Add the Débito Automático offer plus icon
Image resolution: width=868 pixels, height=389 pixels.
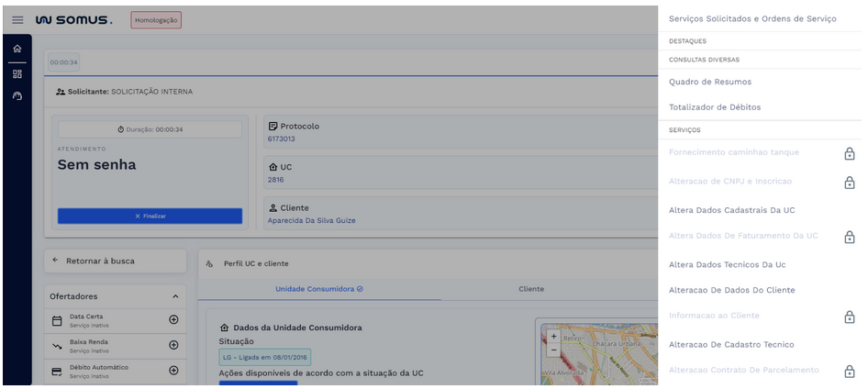[x=173, y=371]
